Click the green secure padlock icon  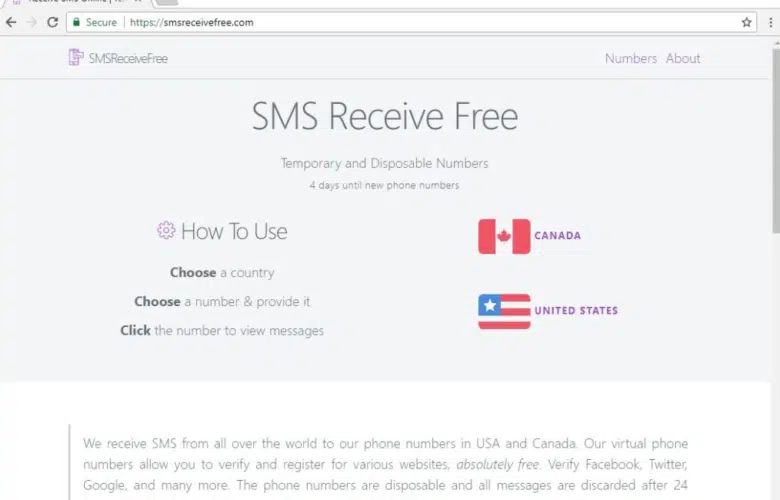click(76, 22)
